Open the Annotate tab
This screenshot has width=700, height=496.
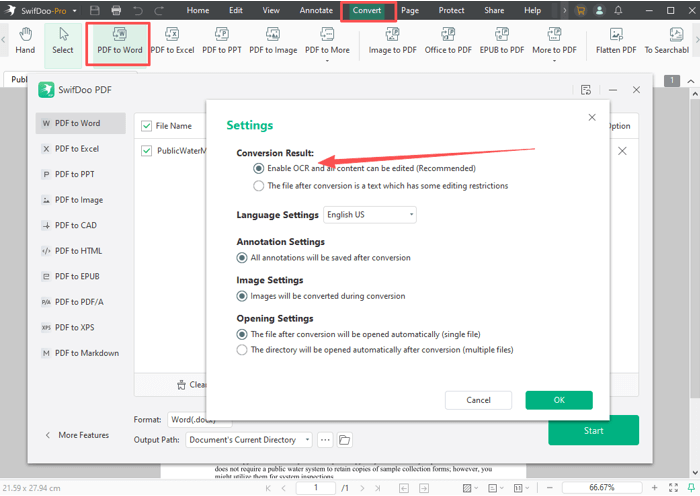coord(316,10)
